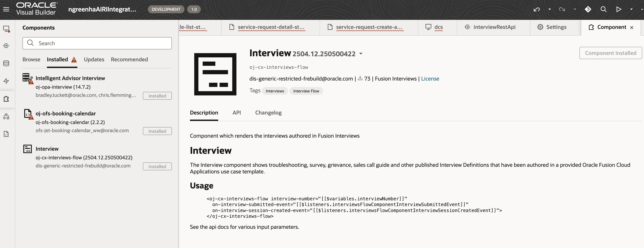
Task: Click the download count icon beside 73
Action: click(360, 78)
